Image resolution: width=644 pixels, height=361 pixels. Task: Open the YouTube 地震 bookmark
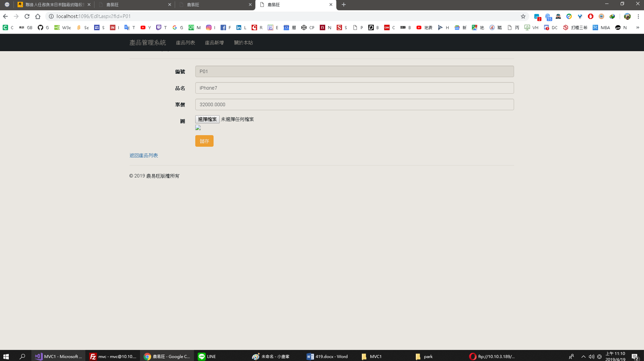(x=424, y=27)
